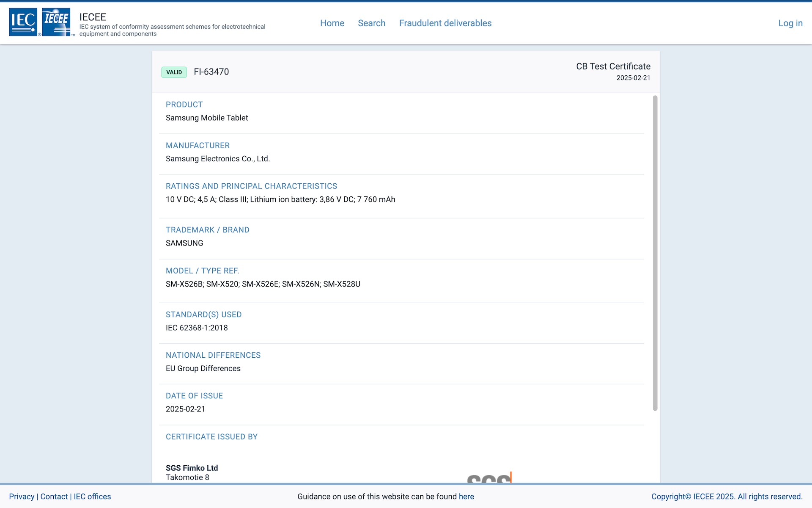Click the IECEE site title text
This screenshot has width=812, height=508.
point(93,17)
